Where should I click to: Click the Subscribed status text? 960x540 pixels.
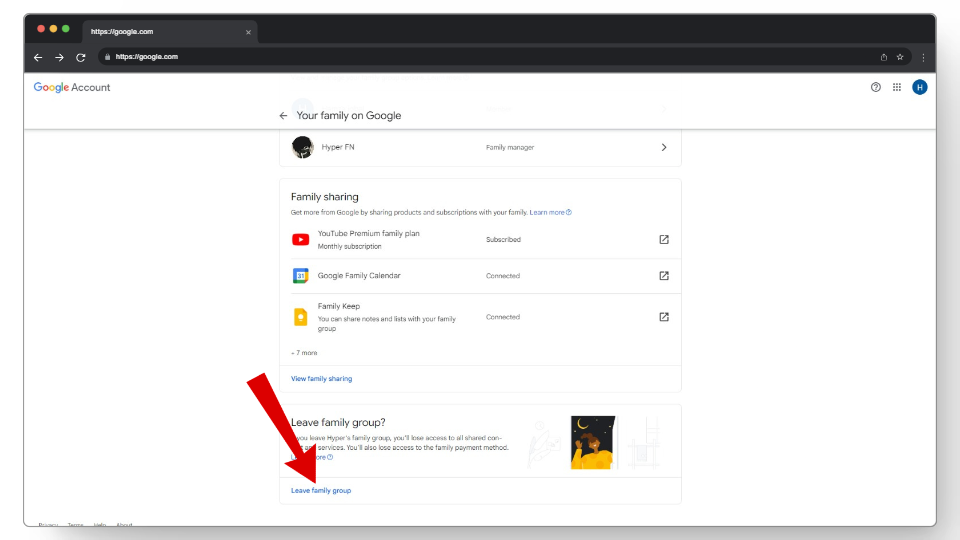coord(503,239)
